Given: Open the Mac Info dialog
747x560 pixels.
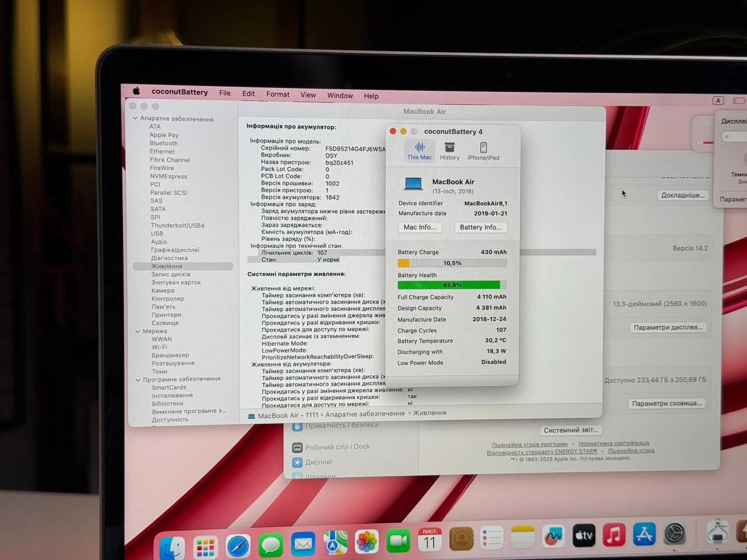Looking at the screenshot, I should pyautogui.click(x=420, y=227).
